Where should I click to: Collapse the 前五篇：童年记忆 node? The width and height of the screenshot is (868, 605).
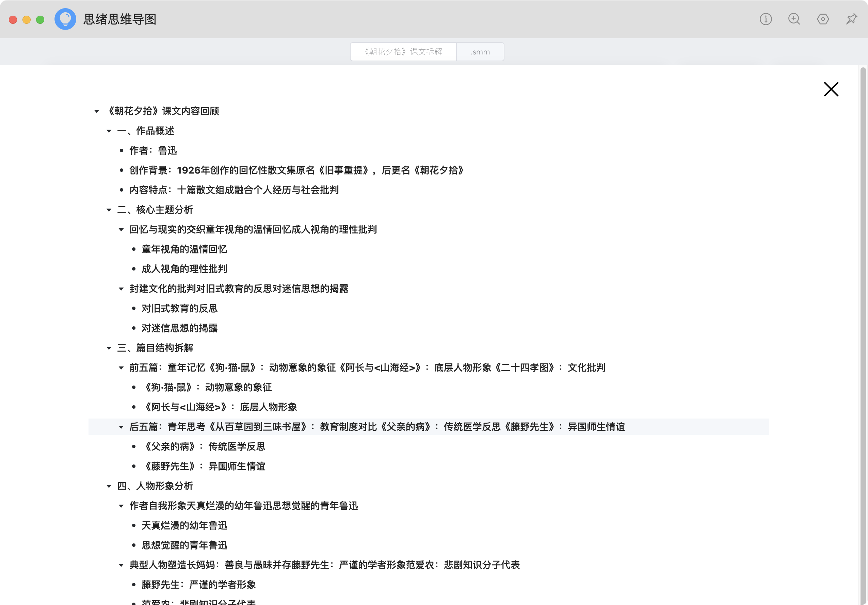121,368
